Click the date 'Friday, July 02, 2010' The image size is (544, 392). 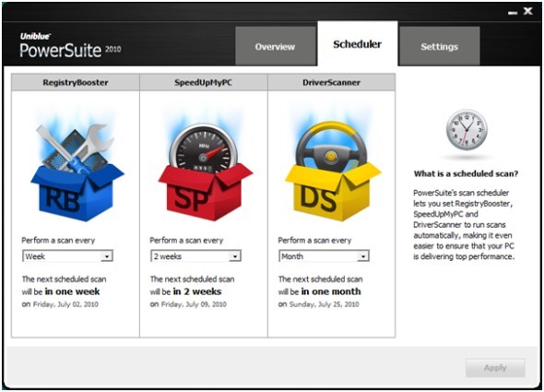65,304
